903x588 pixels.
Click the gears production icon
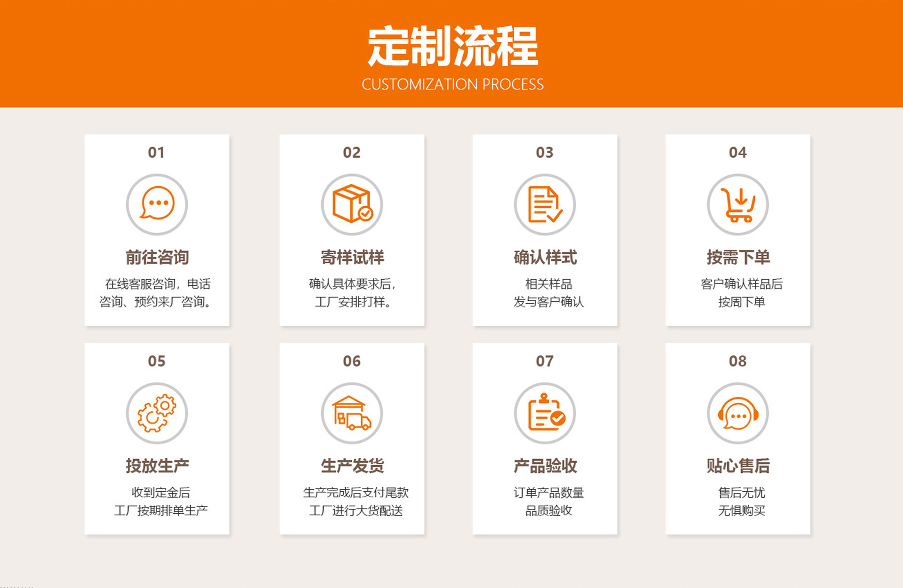[157, 413]
